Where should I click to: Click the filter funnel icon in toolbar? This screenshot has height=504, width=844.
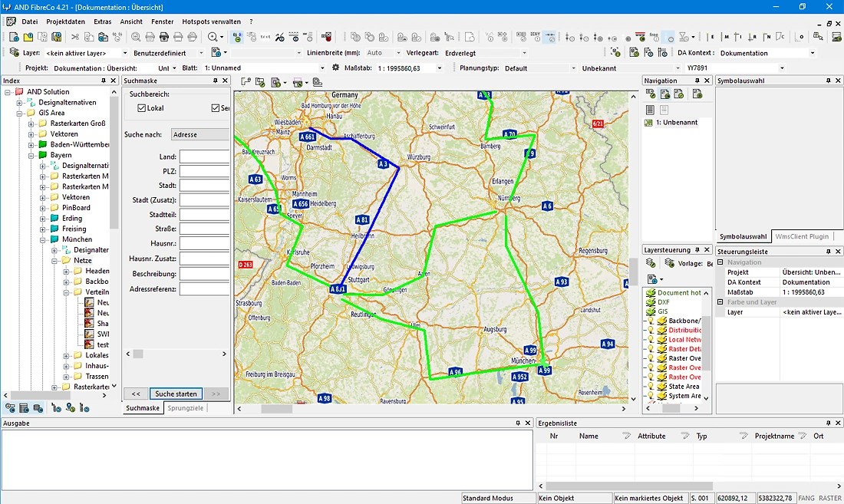pos(684,37)
